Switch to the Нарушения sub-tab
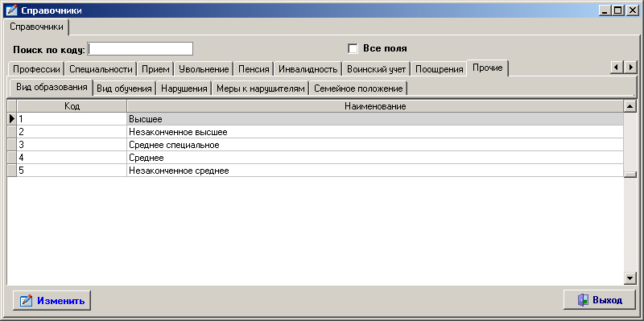This screenshot has width=644, height=321. point(184,88)
